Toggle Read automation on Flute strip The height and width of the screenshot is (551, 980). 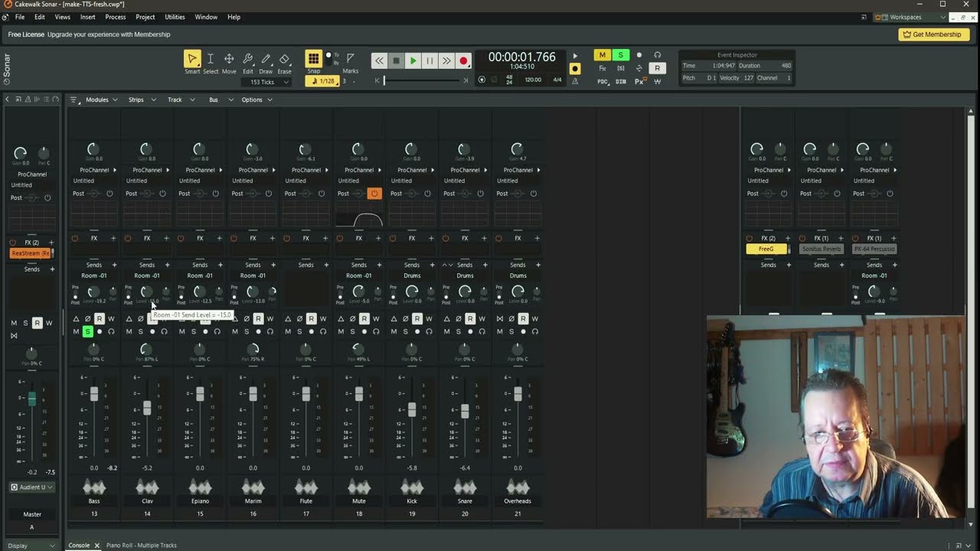[x=311, y=318]
